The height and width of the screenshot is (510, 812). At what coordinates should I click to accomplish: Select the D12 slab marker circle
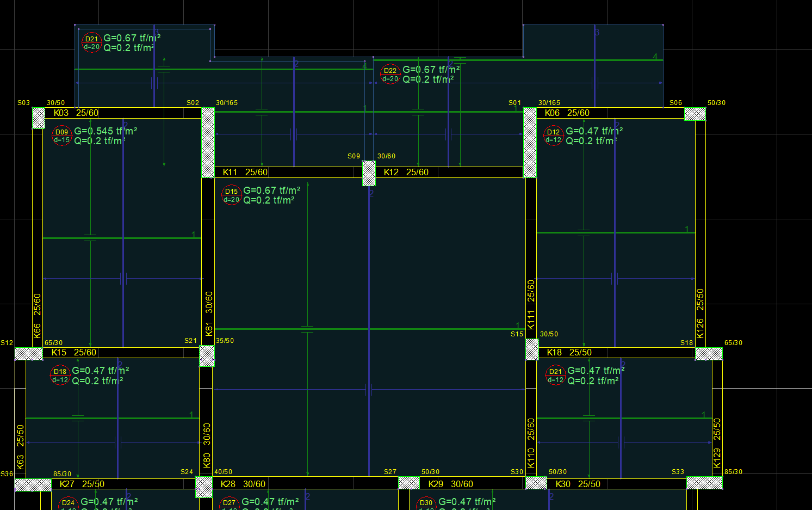(553, 136)
